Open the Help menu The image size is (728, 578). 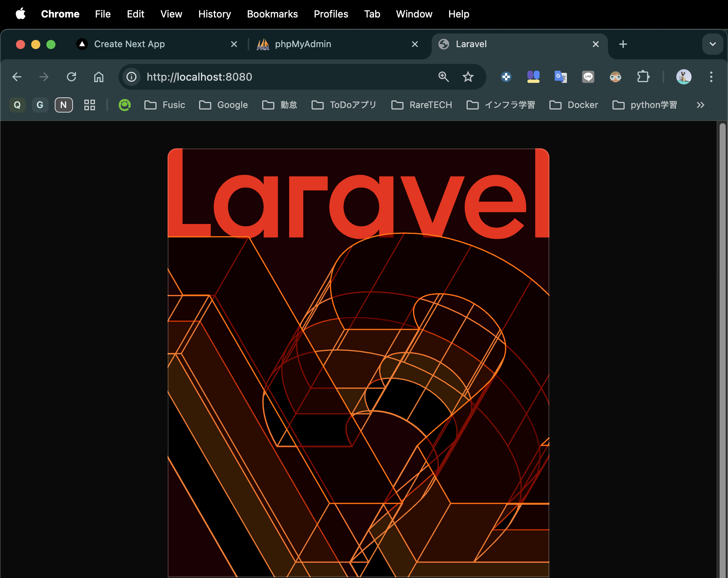(459, 14)
